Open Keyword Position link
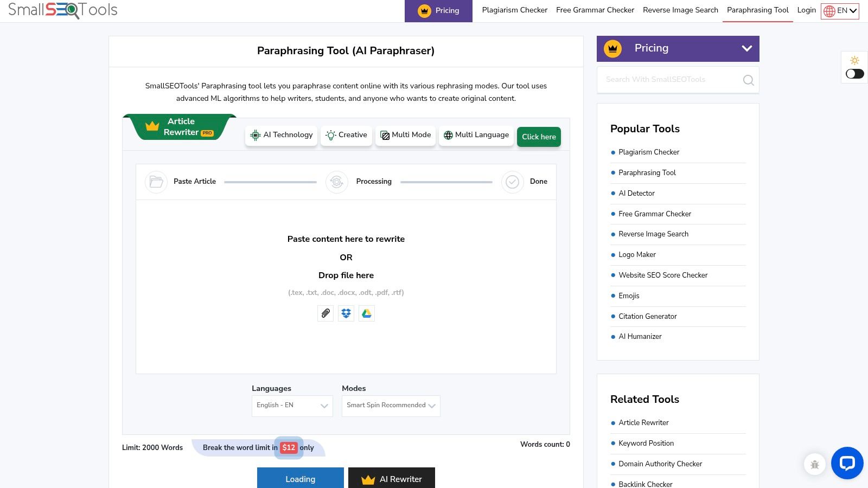The width and height of the screenshot is (868, 488). pos(646,444)
